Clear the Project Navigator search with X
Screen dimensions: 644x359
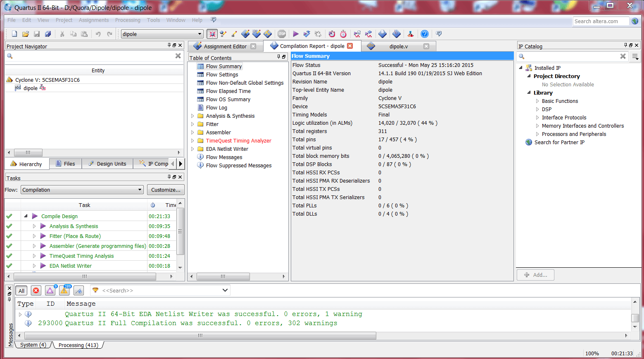pos(178,56)
